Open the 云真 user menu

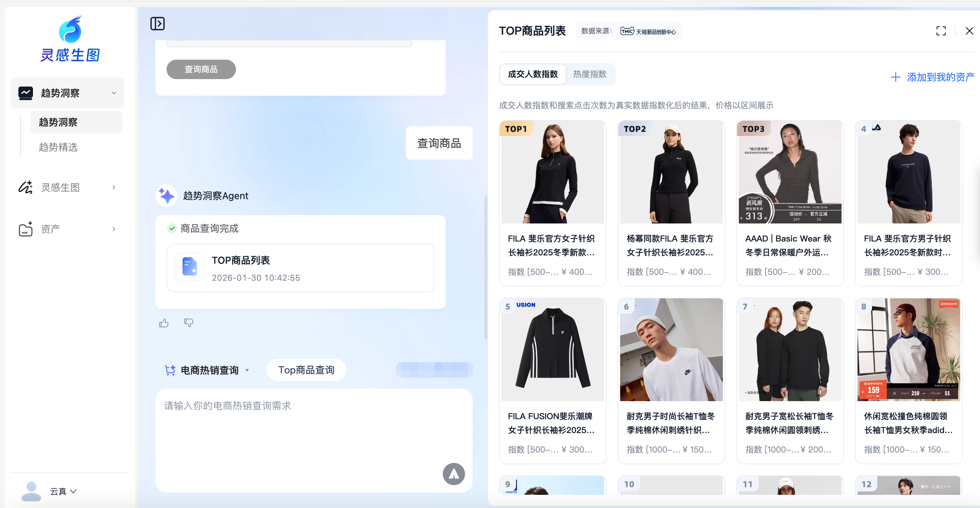pos(63,491)
